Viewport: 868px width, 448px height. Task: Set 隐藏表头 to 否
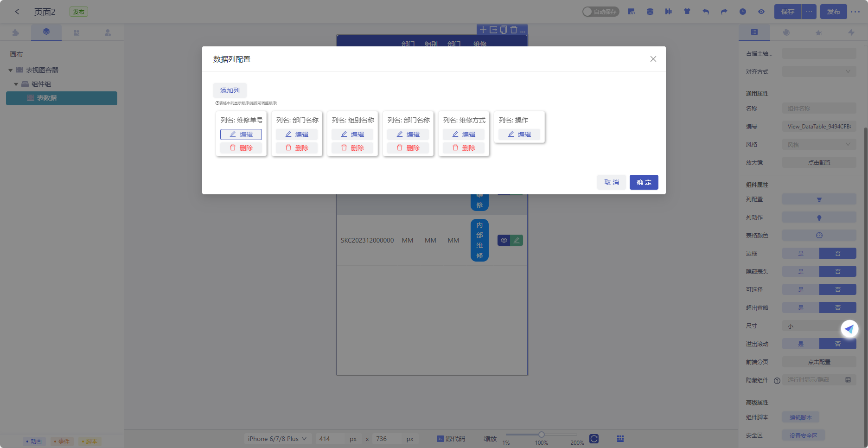click(x=838, y=272)
